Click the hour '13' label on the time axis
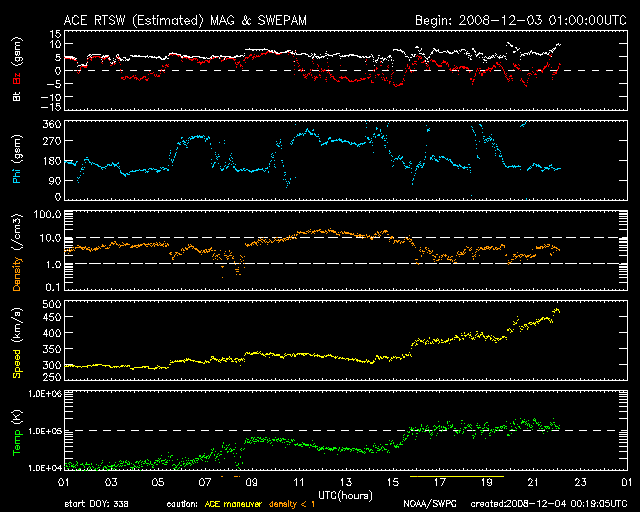The image size is (640, 512). click(x=346, y=483)
